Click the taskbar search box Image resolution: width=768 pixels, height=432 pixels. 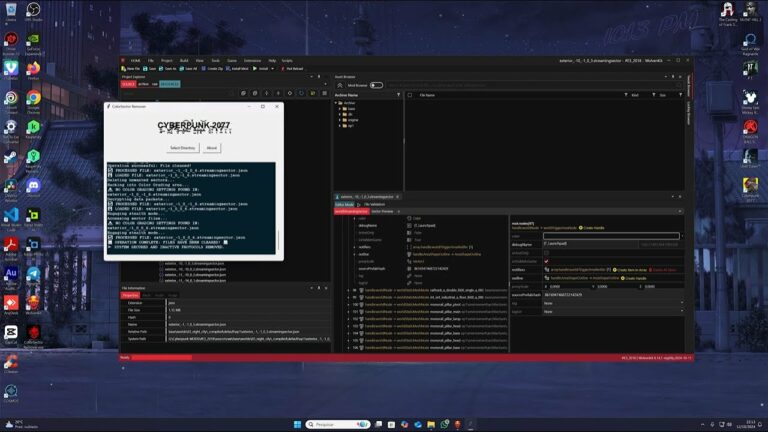337,424
